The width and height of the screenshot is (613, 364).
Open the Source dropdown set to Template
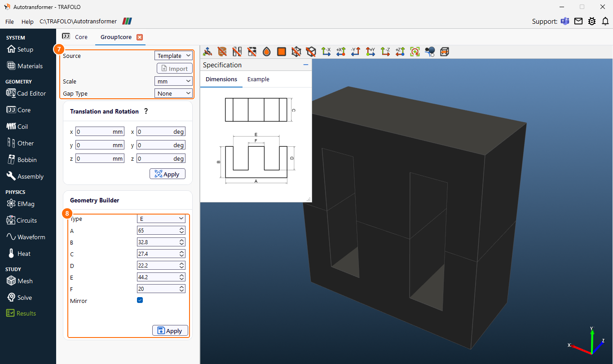(173, 56)
